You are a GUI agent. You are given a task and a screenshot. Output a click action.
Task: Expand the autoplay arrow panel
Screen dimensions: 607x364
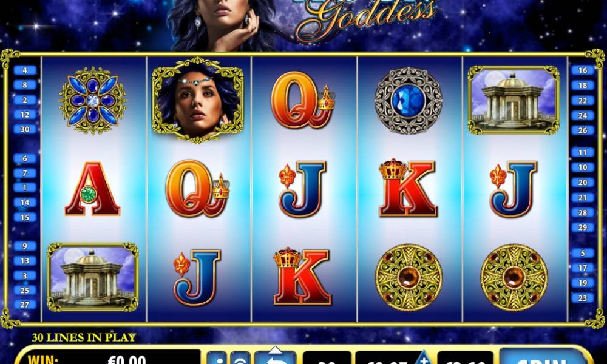(275, 351)
